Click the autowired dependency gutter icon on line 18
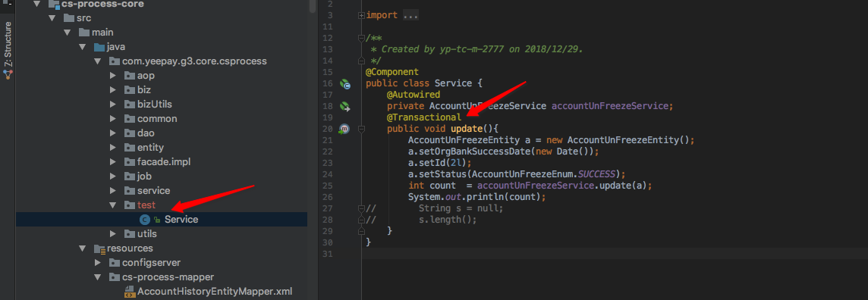The width and height of the screenshot is (868, 300). [x=345, y=106]
